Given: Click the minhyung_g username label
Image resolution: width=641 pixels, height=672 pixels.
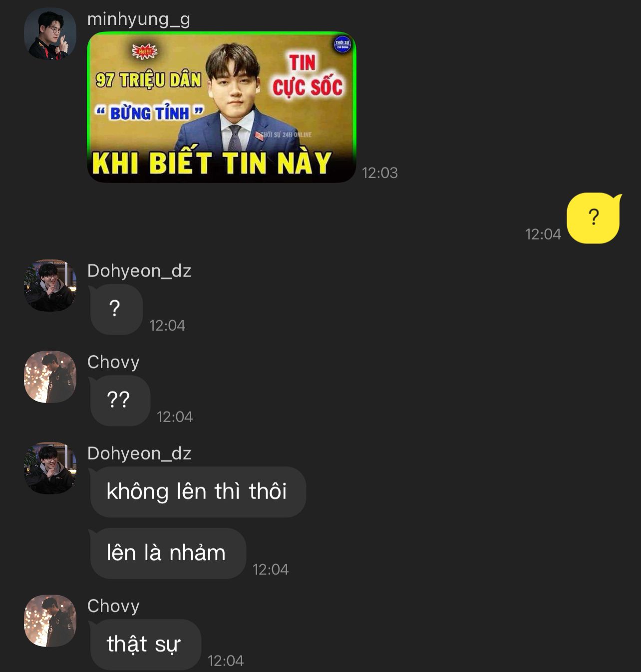Looking at the screenshot, I should 139,19.
